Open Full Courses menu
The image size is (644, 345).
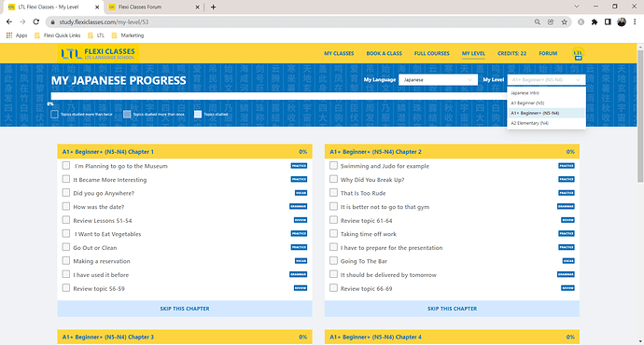(x=431, y=53)
